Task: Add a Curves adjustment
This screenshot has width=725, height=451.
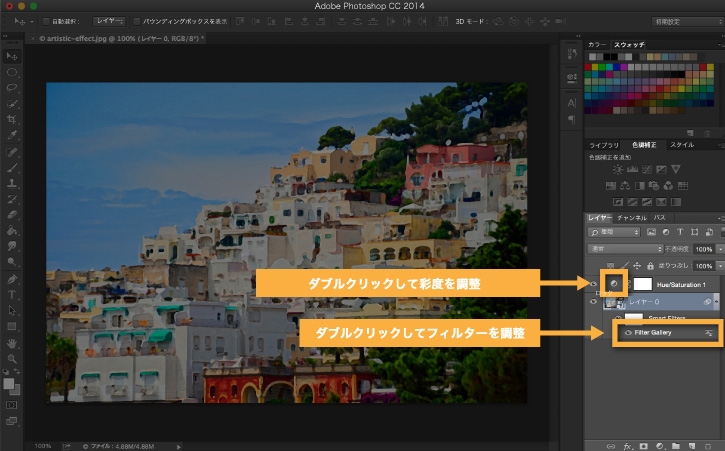Action: tap(647, 169)
